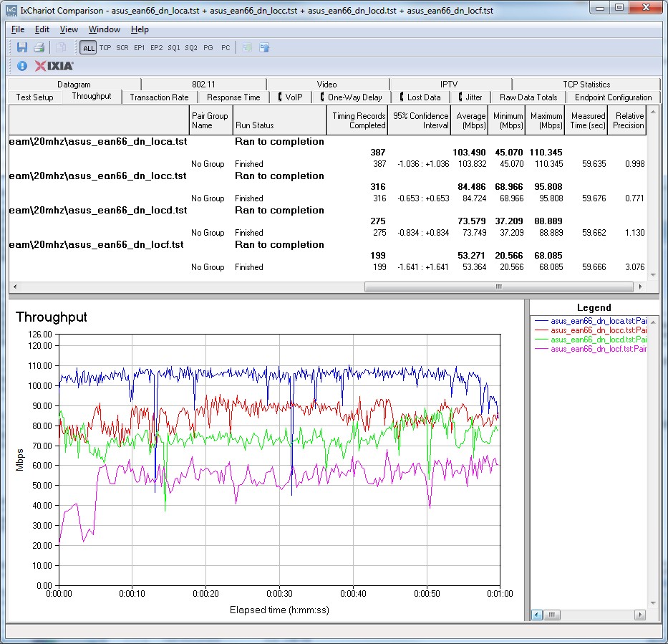Screen dimensions: 668x644
Task: Switch to the Endpoint Configuration tab
Action: [613, 97]
